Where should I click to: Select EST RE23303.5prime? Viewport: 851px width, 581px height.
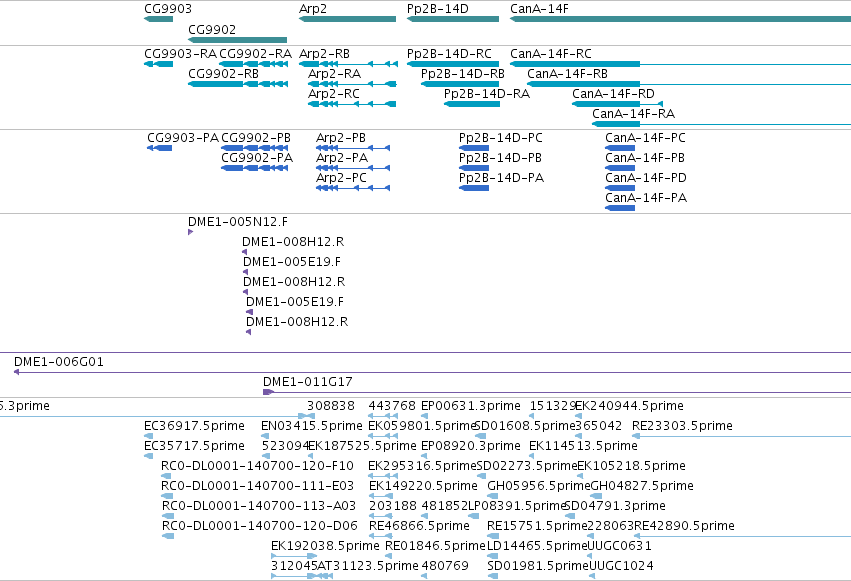pos(741,436)
